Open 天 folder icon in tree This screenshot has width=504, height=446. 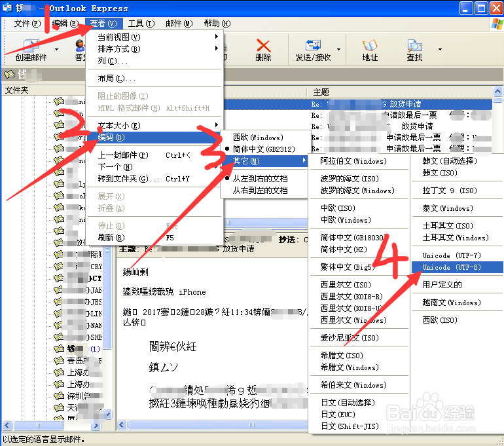[59, 407]
